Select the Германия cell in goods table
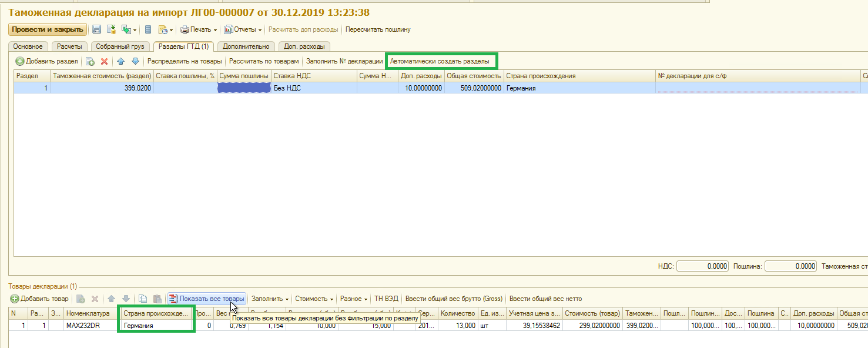Viewport: 868px width, 348px height. coord(156,325)
